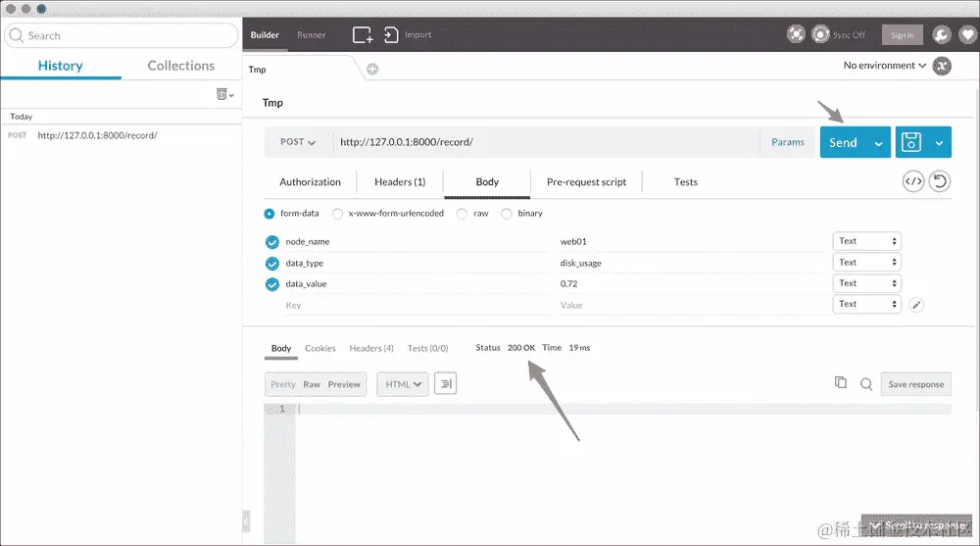Open the request Tests tab
The image size is (980, 546).
point(686,182)
